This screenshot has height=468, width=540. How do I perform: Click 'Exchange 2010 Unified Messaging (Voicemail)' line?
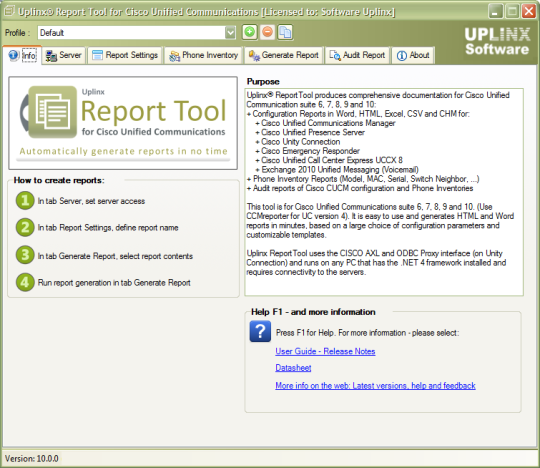click(x=340, y=169)
